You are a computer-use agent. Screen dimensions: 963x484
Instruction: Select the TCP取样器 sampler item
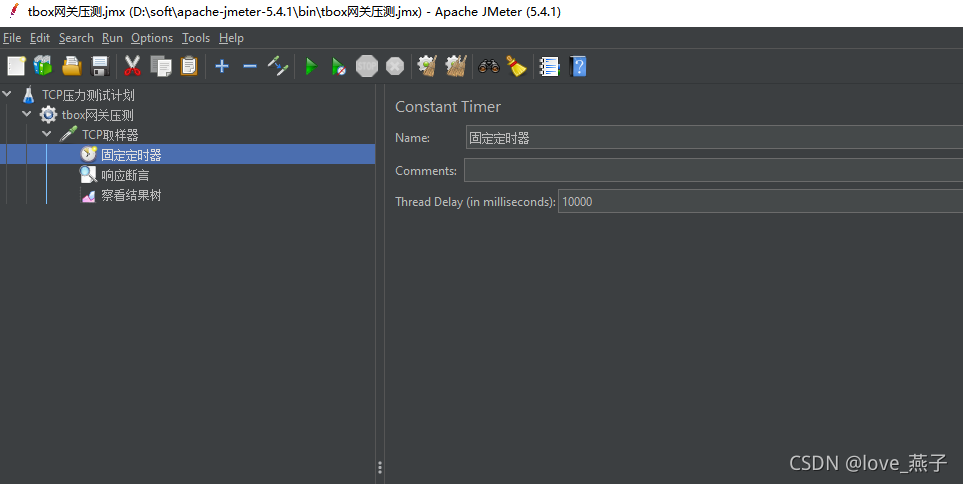coord(110,135)
